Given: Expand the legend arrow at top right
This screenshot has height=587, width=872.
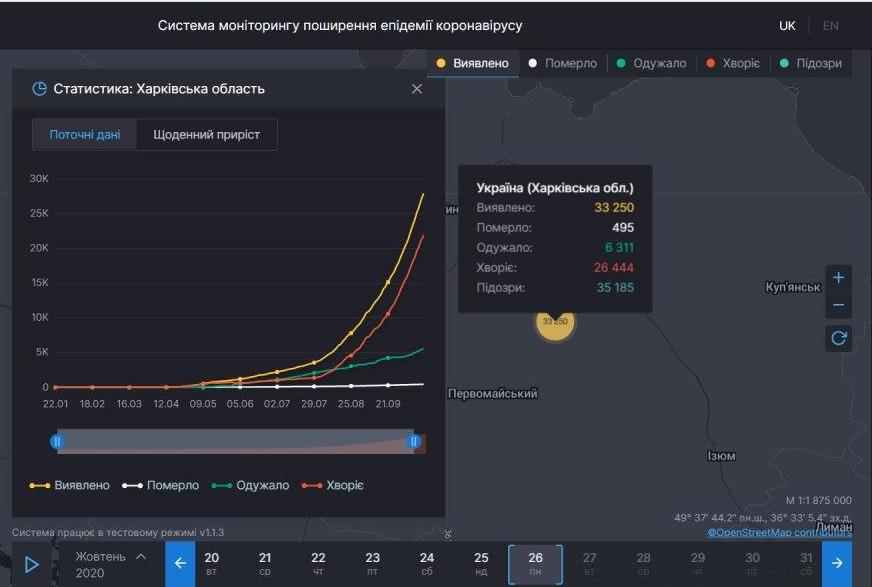Looking at the screenshot, I should [x=859, y=62].
